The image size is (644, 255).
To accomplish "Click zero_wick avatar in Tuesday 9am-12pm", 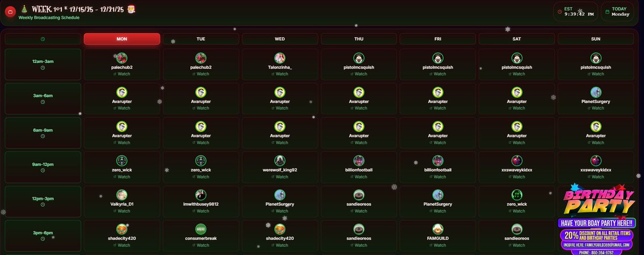I will 201,160.
